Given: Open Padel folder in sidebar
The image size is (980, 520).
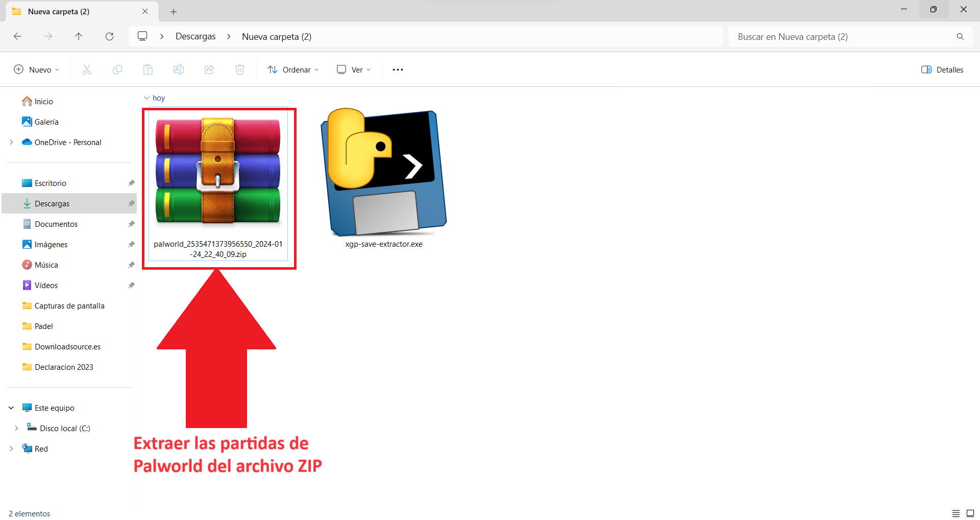Looking at the screenshot, I should (x=38, y=326).
